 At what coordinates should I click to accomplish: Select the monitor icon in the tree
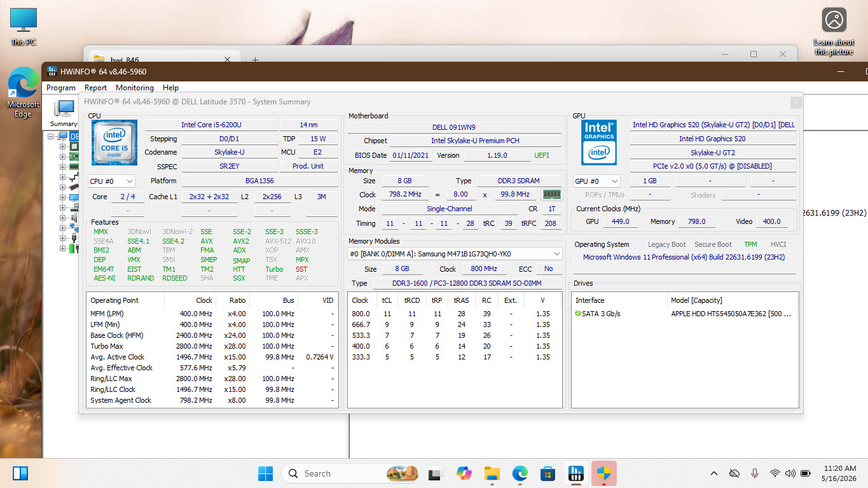tap(74, 197)
